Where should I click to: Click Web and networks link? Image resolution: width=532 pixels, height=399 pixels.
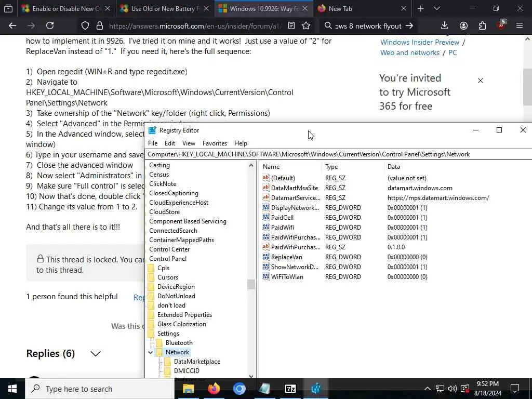pos(410,52)
